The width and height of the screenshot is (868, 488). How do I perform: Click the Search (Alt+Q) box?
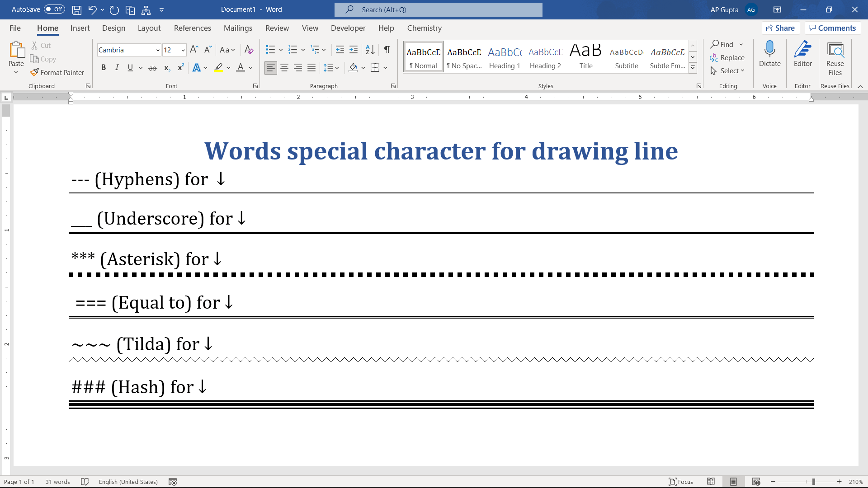click(438, 9)
